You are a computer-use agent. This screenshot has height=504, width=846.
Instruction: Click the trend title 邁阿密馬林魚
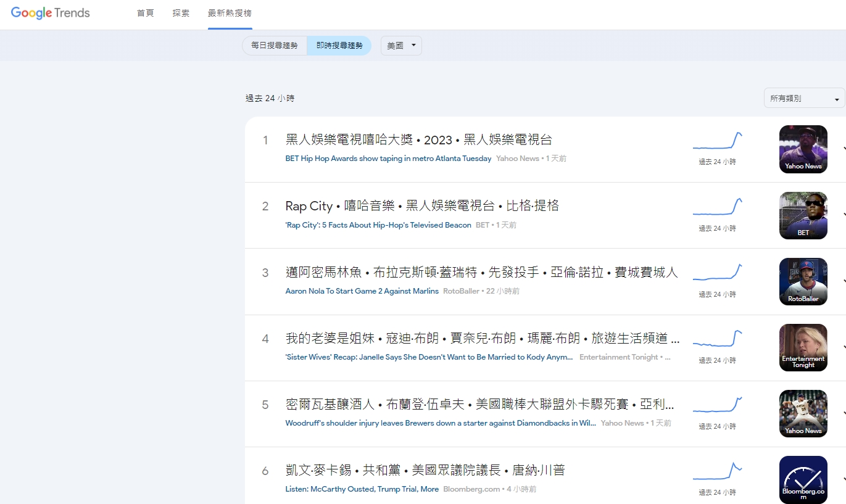(482, 272)
